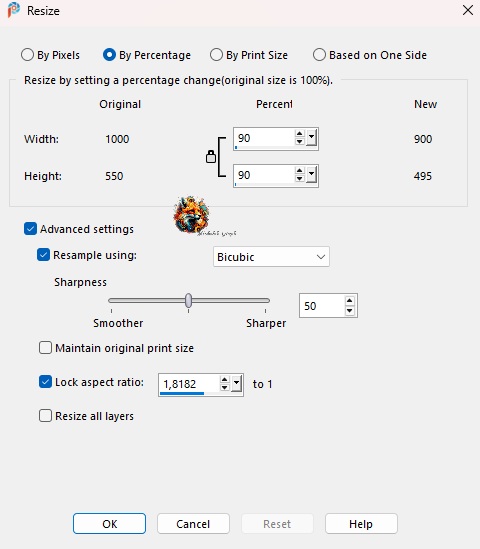Choose Based on One Side option

[x=319, y=55]
